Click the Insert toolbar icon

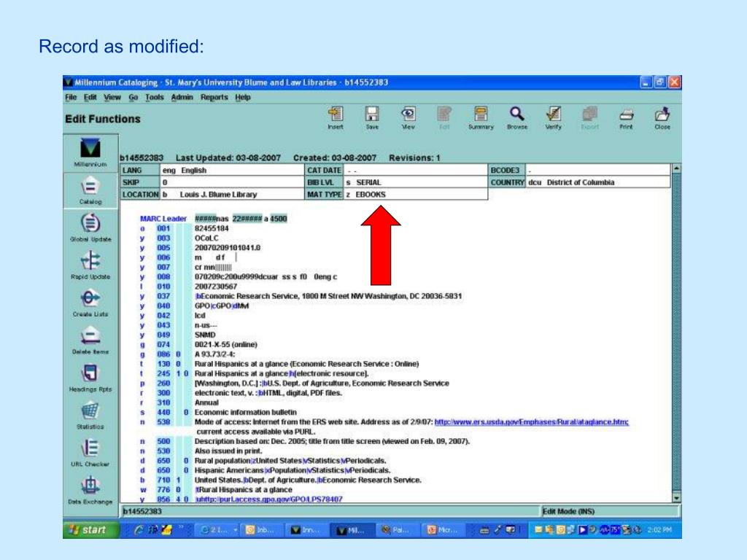tap(336, 117)
